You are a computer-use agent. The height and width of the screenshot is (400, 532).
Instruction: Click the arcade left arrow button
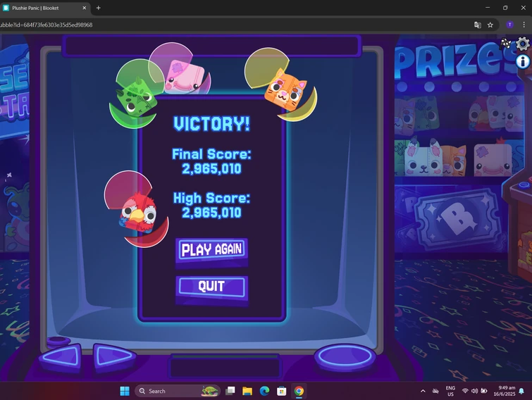point(62,357)
